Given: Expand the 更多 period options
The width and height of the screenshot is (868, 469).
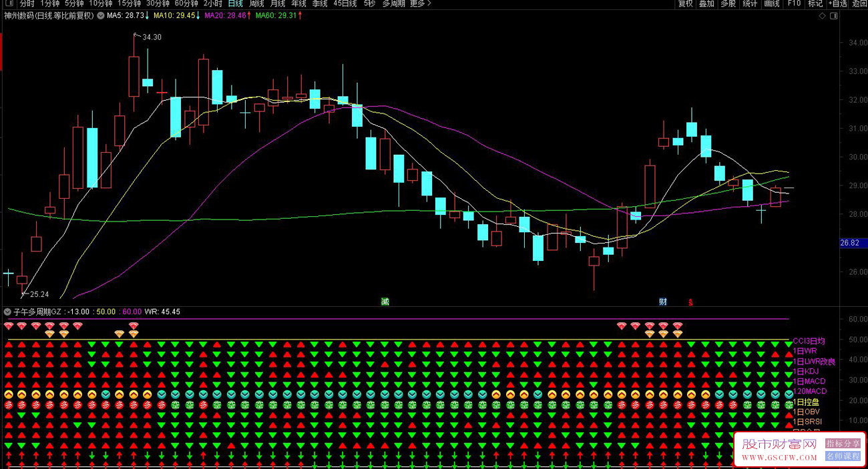Looking at the screenshot, I should [x=420, y=3].
